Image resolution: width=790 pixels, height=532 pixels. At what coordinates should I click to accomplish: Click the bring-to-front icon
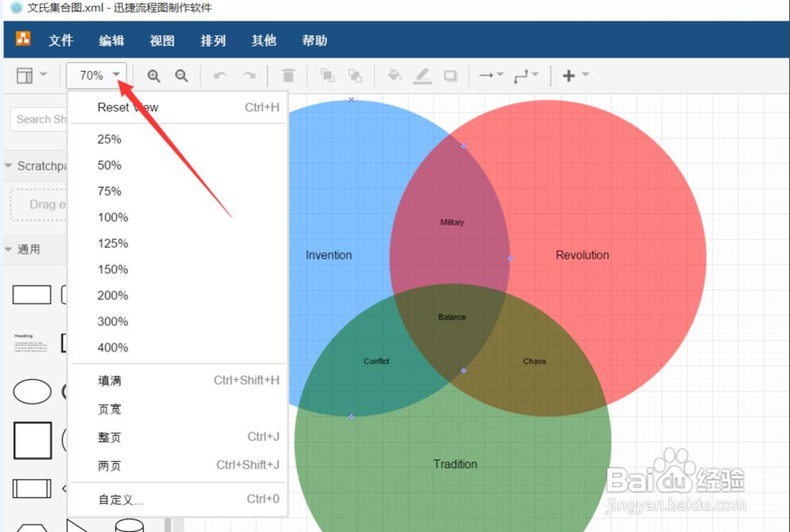click(327, 75)
